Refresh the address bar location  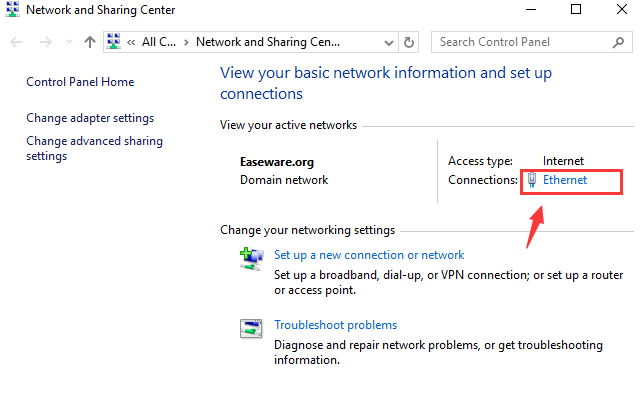click(408, 42)
